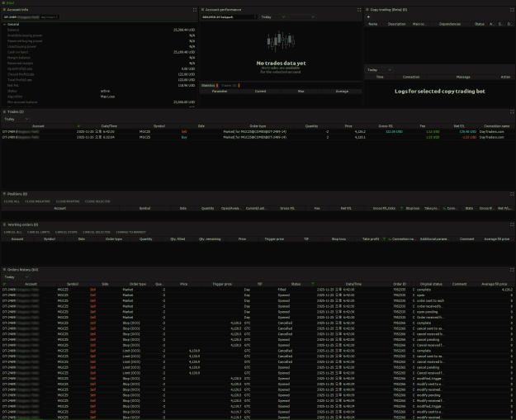
Task: Sort statistics by Parameter column header
Action: tap(220, 91)
